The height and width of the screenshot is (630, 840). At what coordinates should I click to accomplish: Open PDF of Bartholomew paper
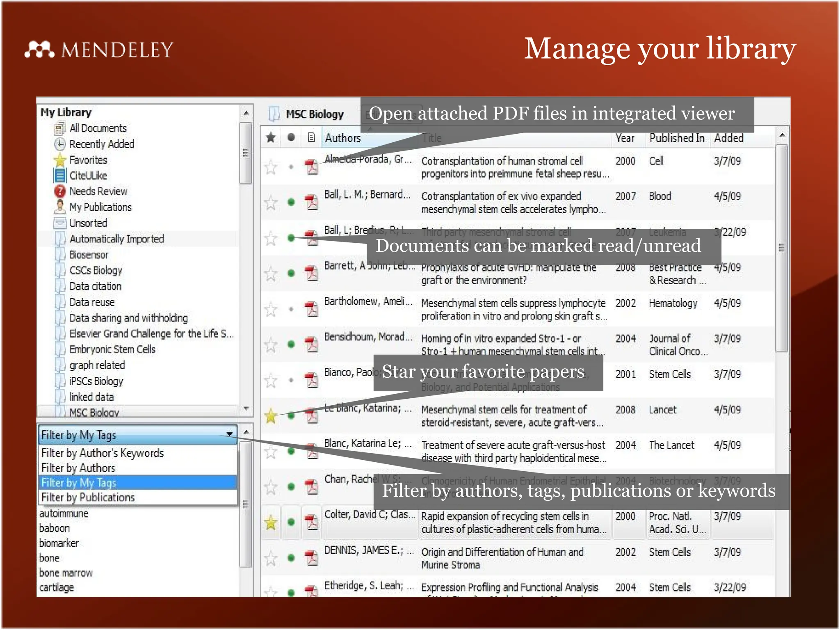coord(312,309)
